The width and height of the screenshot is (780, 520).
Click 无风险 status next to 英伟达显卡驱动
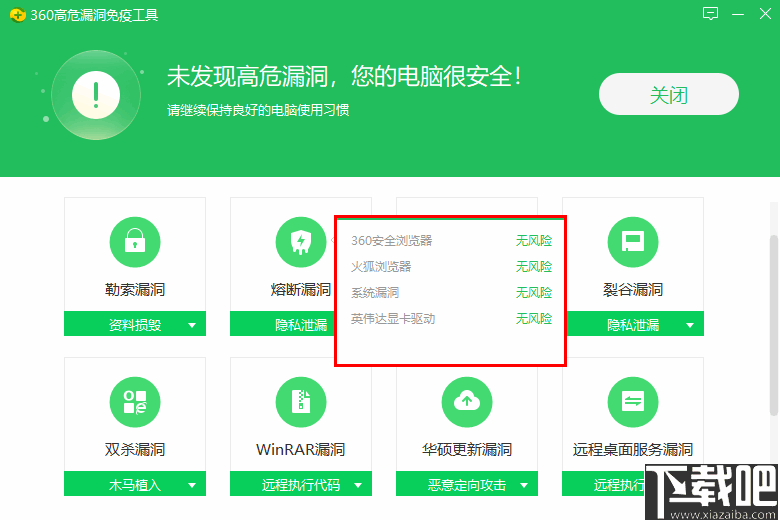pos(534,318)
